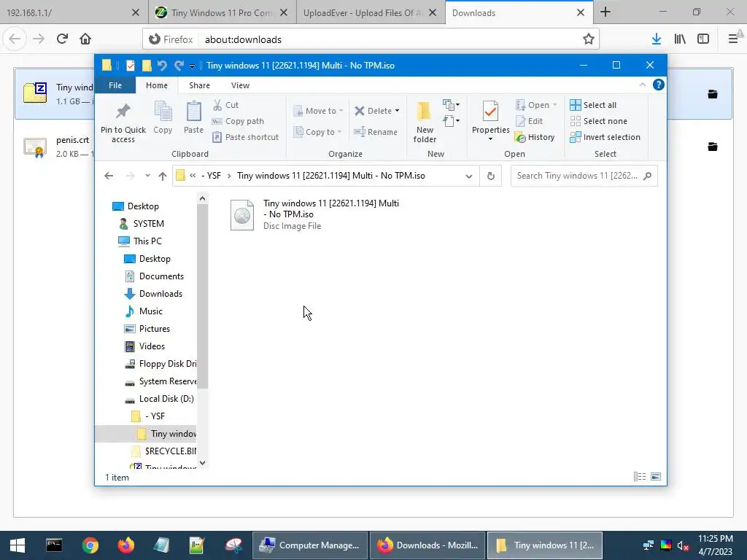The height and width of the screenshot is (560, 747).
Task: Switch to Details view layout
Action: (639, 477)
